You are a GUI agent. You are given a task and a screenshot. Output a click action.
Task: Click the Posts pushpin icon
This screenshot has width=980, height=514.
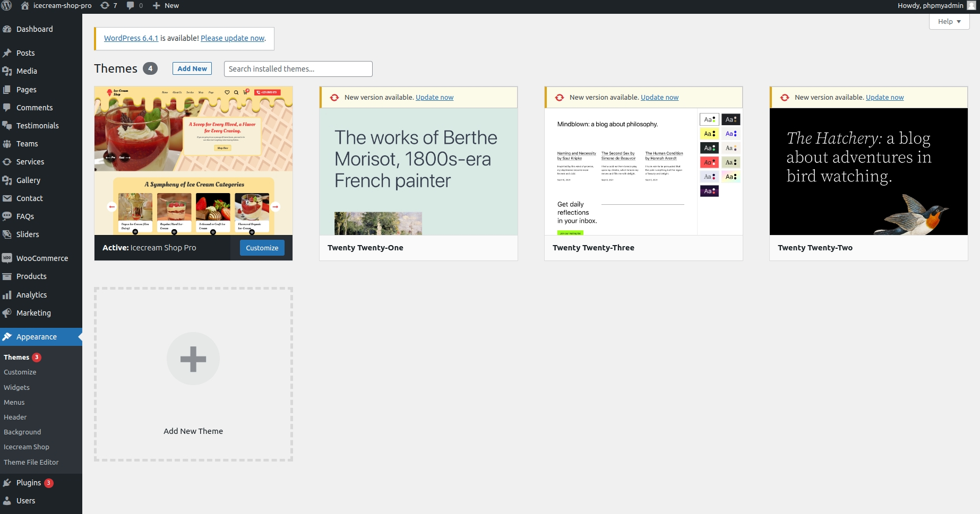pos(7,53)
